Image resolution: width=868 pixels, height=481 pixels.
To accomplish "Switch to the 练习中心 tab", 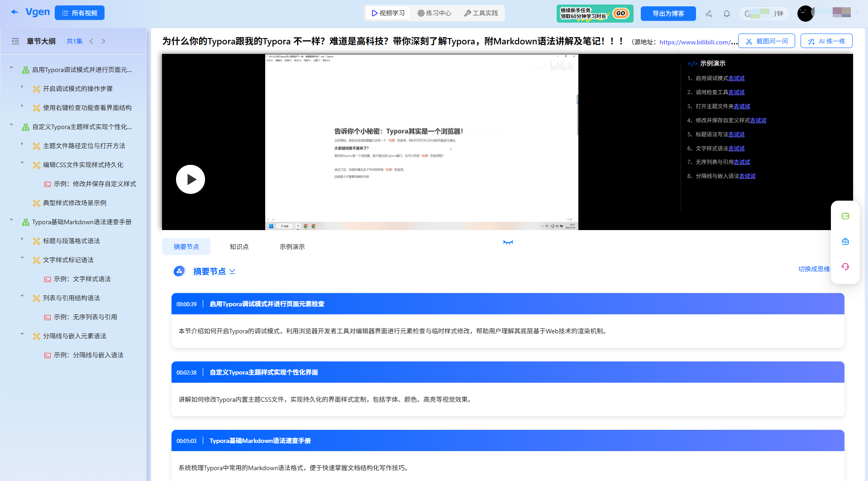I will pyautogui.click(x=434, y=13).
